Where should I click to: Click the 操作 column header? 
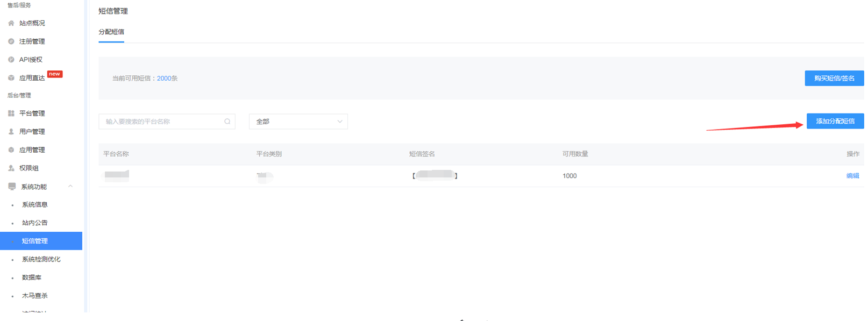coord(853,154)
